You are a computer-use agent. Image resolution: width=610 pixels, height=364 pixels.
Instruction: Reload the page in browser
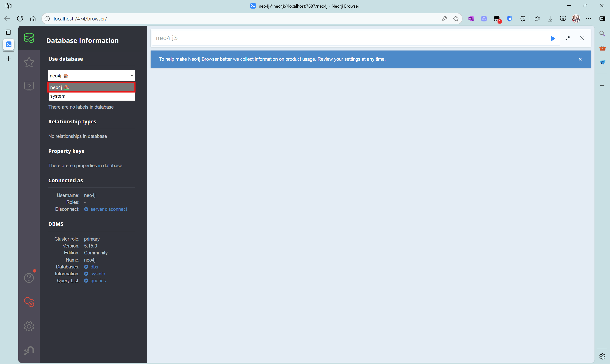coord(20,19)
